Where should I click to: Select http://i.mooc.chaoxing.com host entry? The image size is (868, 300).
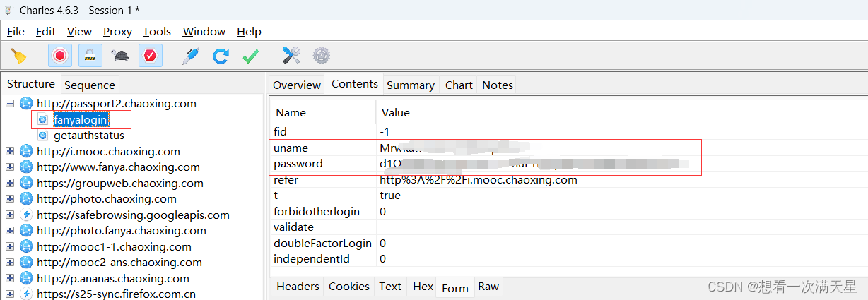(x=108, y=151)
